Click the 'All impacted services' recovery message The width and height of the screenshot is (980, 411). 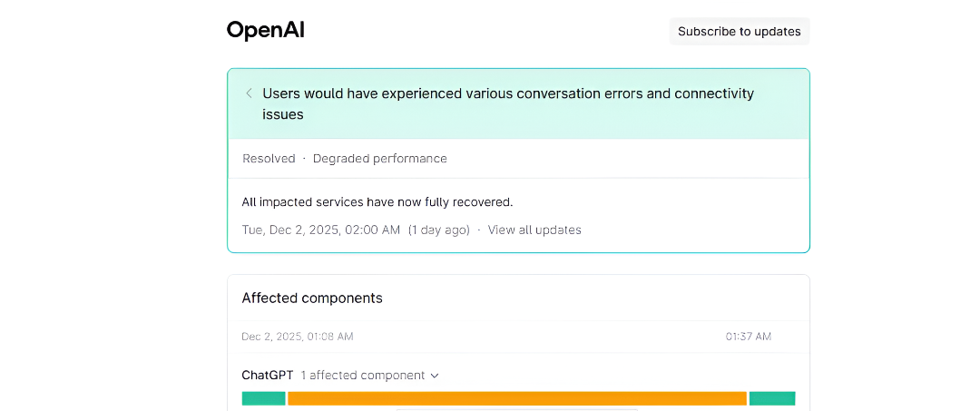377,201
